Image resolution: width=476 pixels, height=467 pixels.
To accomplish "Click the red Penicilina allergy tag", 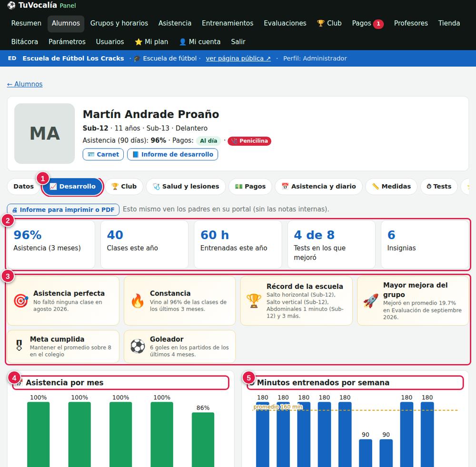I will coord(249,141).
